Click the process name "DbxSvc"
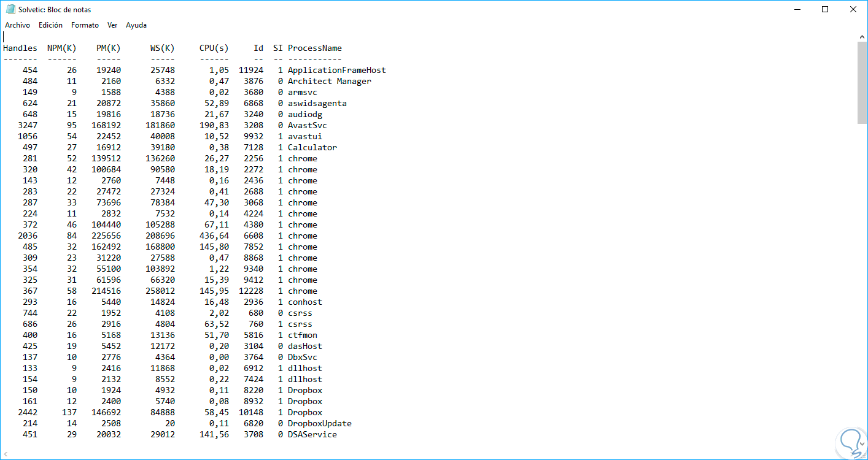 (x=303, y=357)
